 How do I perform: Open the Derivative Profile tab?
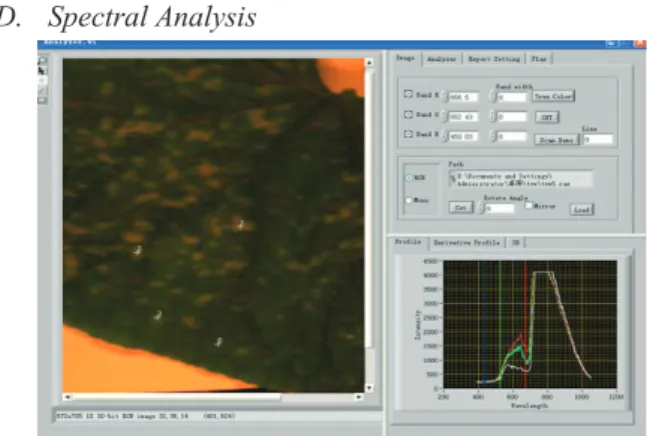click(467, 243)
